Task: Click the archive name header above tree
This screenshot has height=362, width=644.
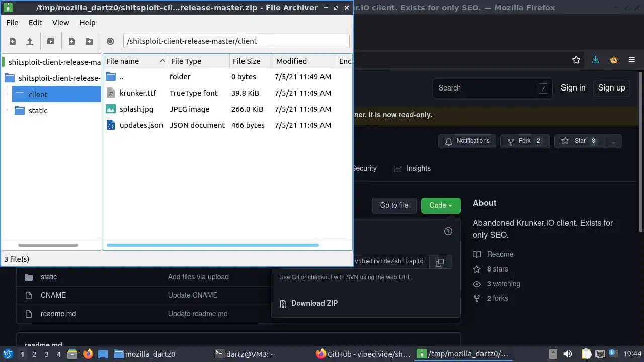Action: point(52,62)
